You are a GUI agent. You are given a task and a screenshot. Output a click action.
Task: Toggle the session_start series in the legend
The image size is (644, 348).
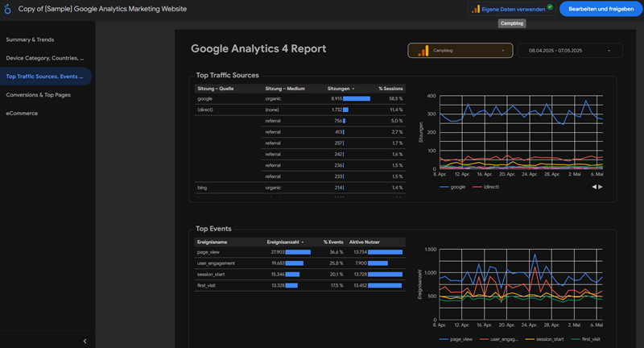click(x=545, y=339)
